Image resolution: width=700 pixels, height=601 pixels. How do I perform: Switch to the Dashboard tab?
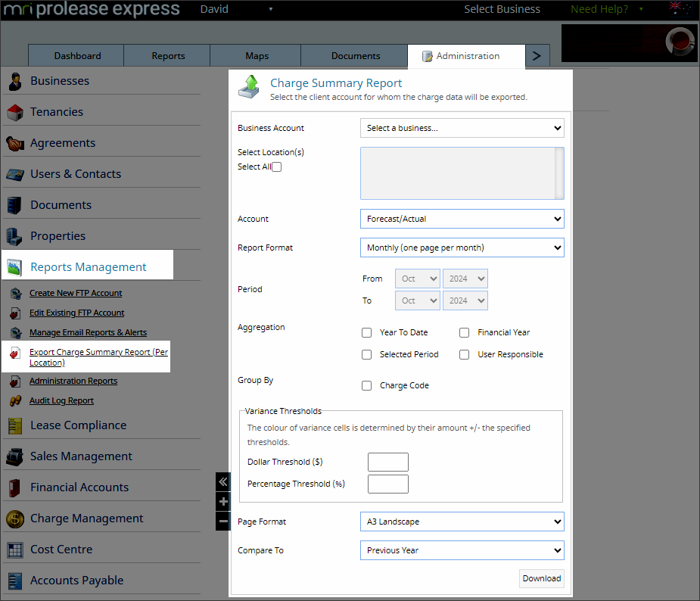tap(76, 56)
